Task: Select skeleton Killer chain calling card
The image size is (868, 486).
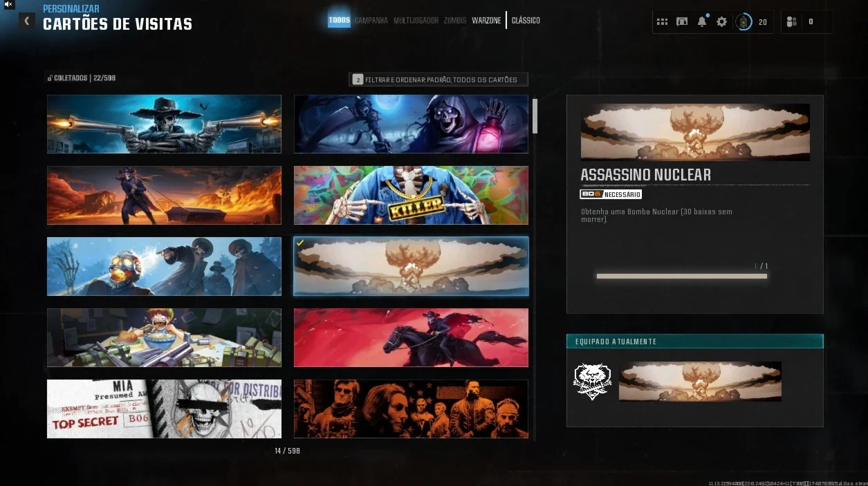Action: pyautogui.click(x=411, y=195)
